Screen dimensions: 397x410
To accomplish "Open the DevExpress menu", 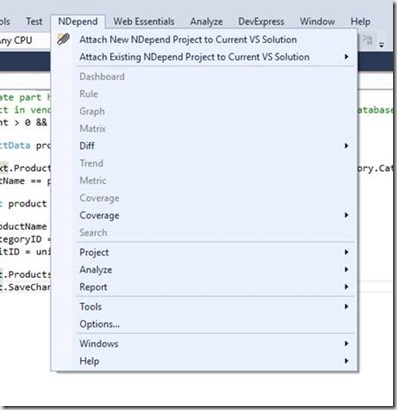I will (x=261, y=22).
